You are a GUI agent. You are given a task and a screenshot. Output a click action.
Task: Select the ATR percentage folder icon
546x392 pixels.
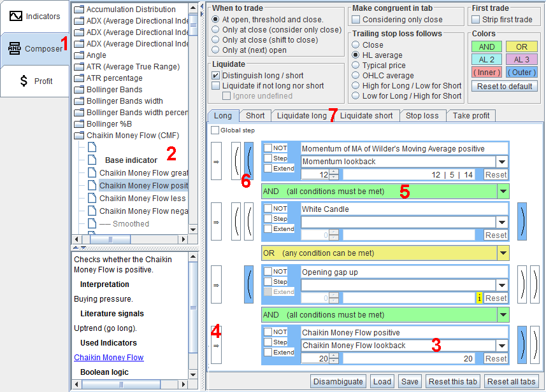tap(80, 78)
